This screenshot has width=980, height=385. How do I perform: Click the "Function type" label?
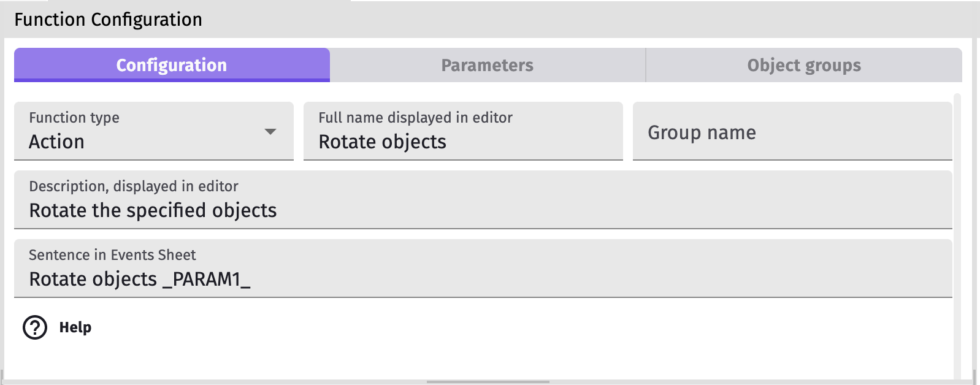[74, 118]
